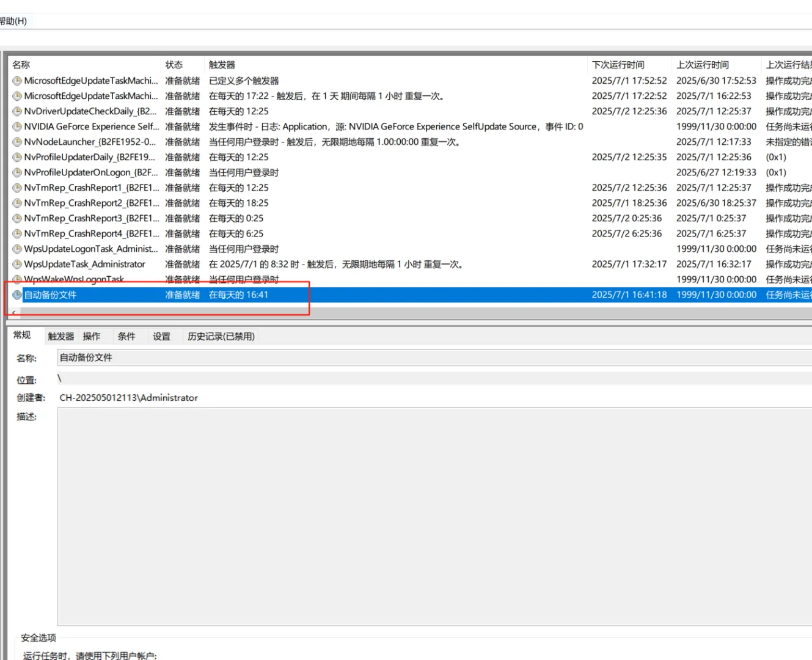The height and width of the screenshot is (660, 812).
Task: Select the NvDriverUpdateCheckDaily task's clock icon
Action: [17, 111]
